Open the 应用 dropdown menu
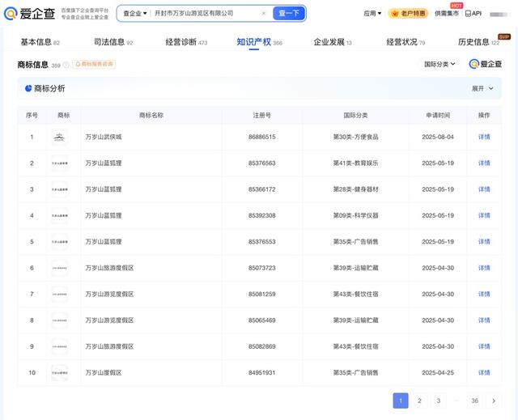The image size is (518, 420). point(372,14)
